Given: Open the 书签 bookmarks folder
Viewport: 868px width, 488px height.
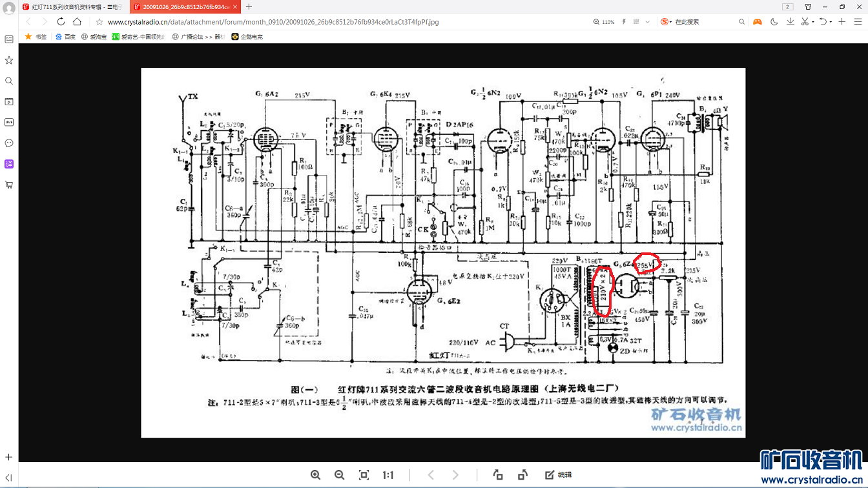Looking at the screenshot, I should pyautogui.click(x=36, y=37).
